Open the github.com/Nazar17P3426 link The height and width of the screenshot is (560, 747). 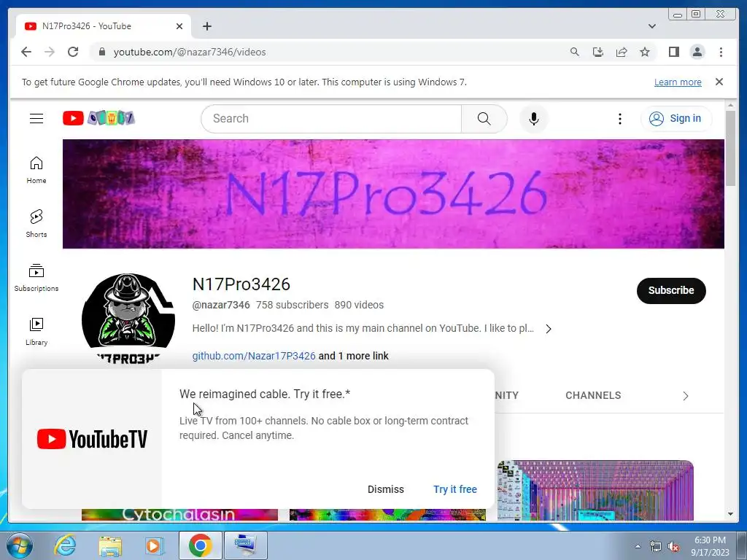[x=253, y=356]
